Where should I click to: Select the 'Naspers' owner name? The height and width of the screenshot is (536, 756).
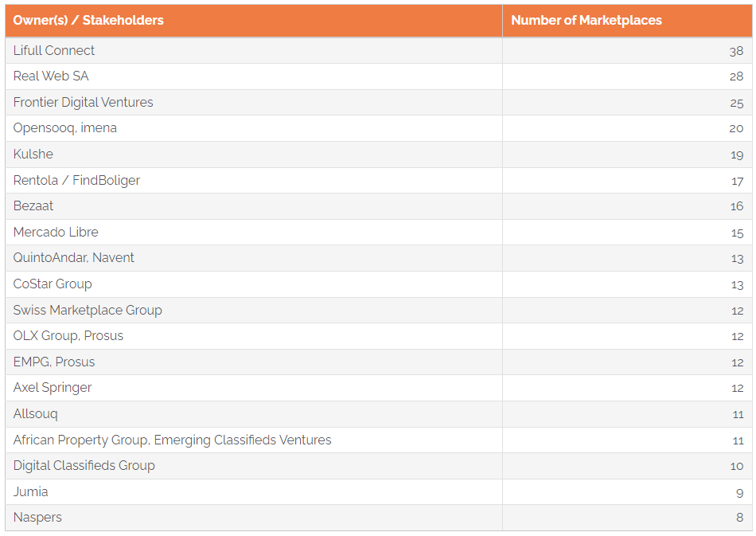[x=37, y=518]
